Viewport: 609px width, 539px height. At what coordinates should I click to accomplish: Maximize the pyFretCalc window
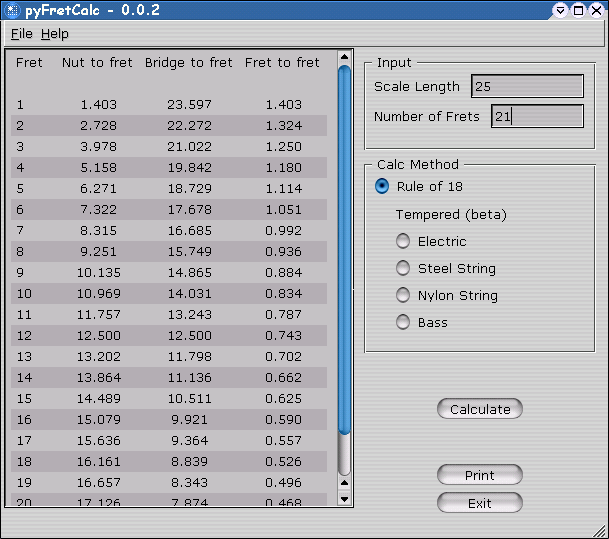click(x=579, y=10)
